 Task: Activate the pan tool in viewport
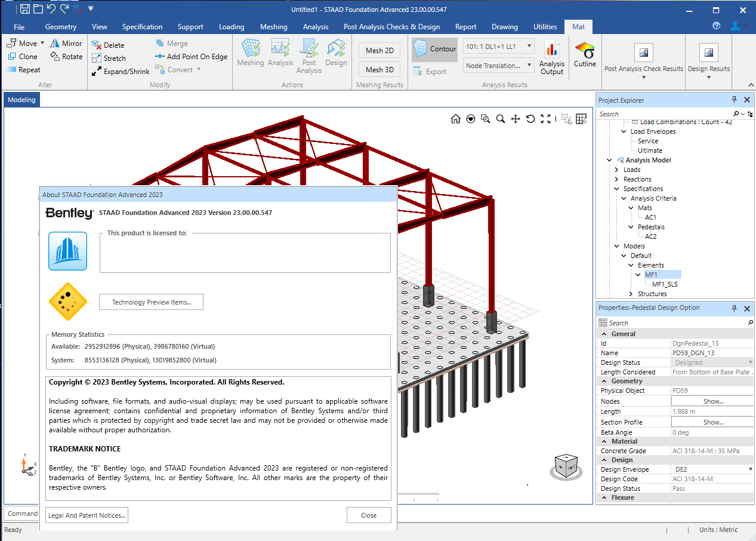pyautogui.click(x=516, y=119)
